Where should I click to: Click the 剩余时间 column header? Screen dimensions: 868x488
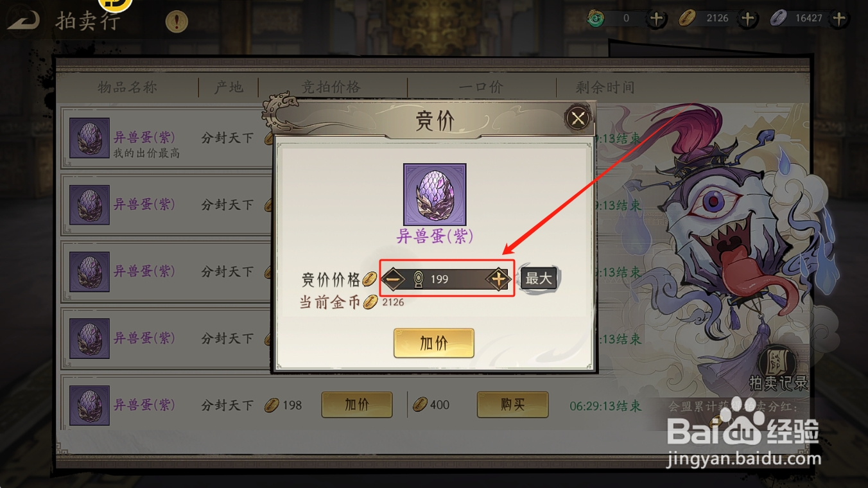point(605,87)
